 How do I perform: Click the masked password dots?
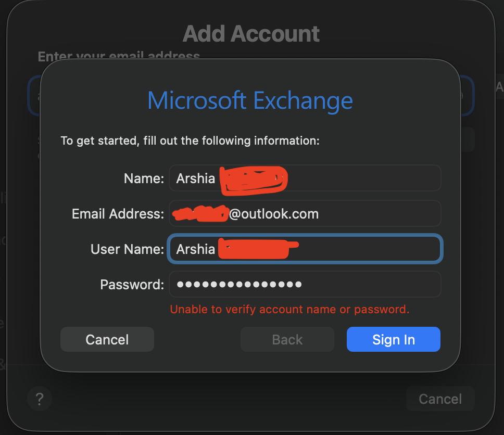coord(238,284)
